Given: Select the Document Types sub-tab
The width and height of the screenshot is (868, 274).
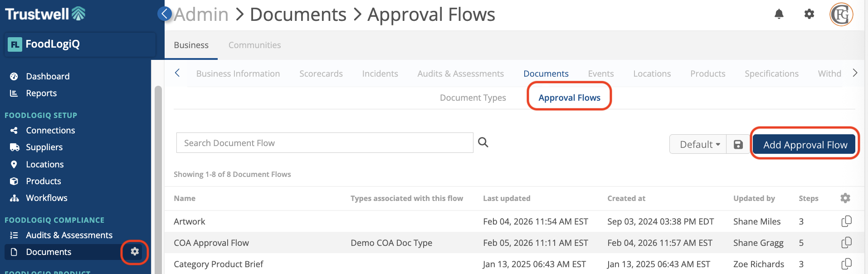Looking at the screenshot, I should tap(473, 98).
